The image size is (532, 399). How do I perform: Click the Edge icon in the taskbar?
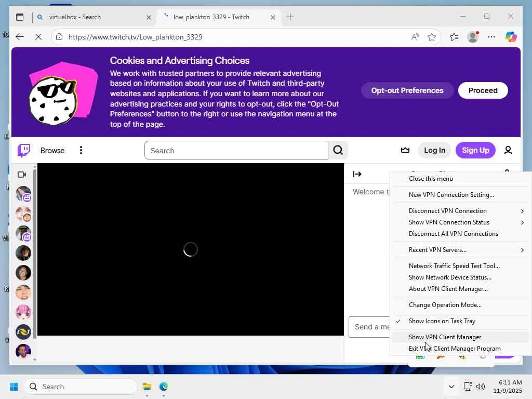coord(164,387)
